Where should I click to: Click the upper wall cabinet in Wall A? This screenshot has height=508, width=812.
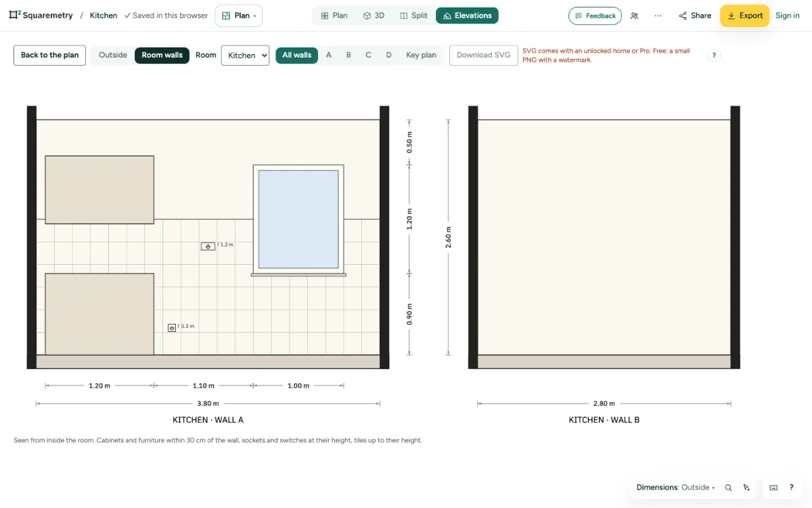click(99, 190)
